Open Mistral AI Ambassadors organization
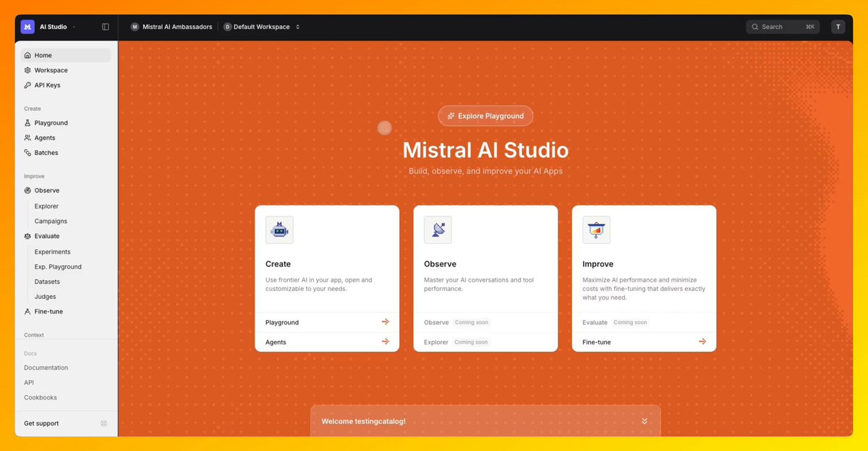868x451 pixels. [x=171, y=27]
